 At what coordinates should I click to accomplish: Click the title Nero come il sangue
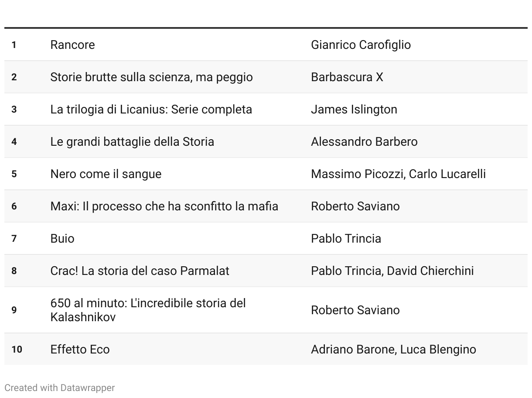(106, 174)
